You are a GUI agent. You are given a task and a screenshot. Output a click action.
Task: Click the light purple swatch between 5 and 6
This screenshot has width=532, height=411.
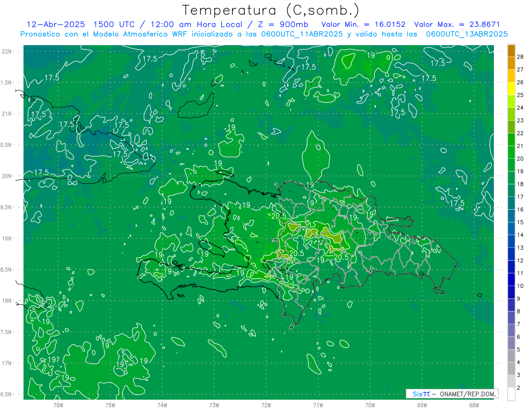tap(511, 343)
